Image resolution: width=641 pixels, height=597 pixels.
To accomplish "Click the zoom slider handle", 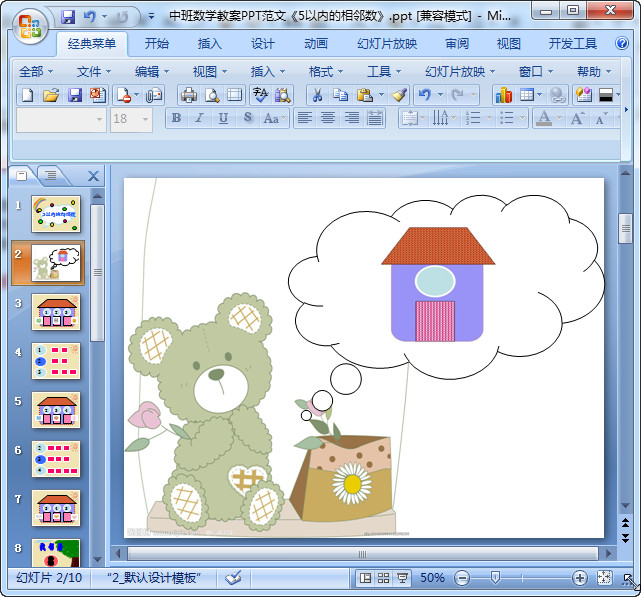I will (x=495, y=578).
